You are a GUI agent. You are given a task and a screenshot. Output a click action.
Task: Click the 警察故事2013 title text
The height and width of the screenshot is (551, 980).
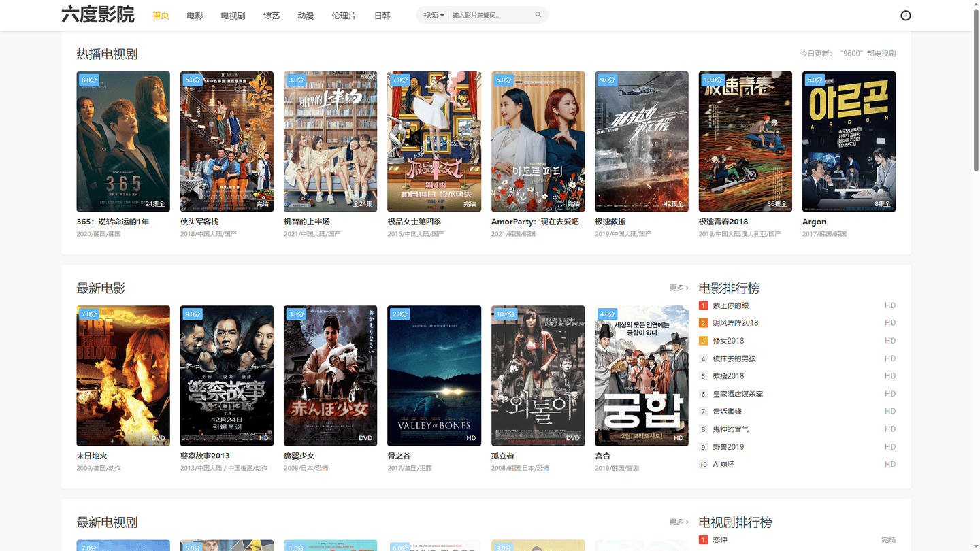[205, 456]
